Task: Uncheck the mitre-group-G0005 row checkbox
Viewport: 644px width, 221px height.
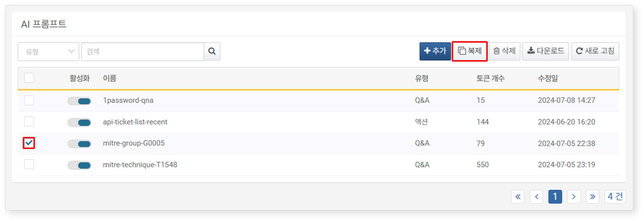Action: coord(29,143)
